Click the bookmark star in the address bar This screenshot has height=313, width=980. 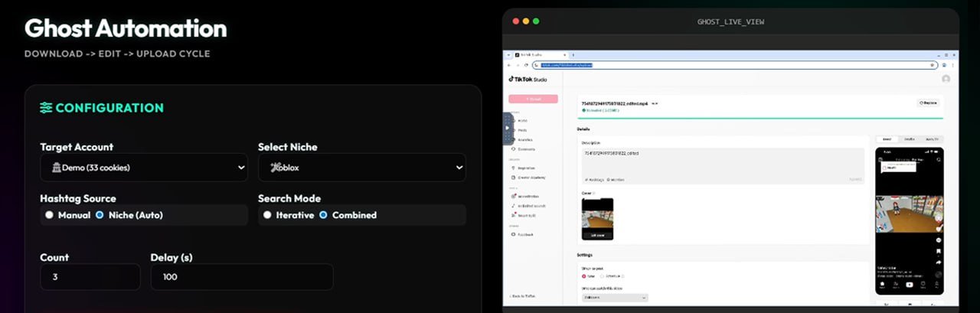[932, 65]
